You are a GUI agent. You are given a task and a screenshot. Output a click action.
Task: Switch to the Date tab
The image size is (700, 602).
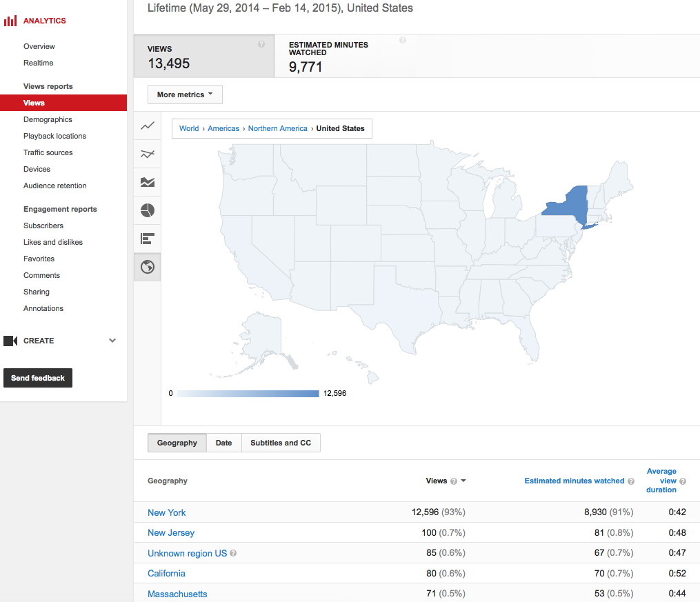pos(223,443)
